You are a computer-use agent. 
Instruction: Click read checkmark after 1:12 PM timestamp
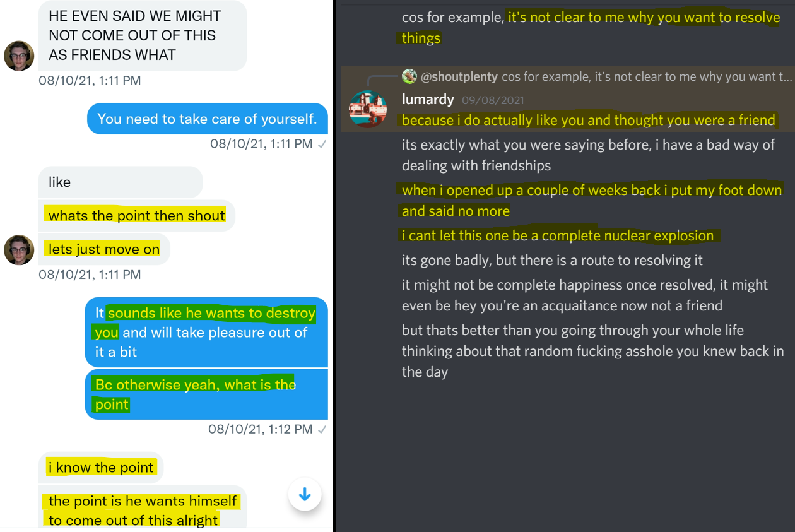click(322, 429)
